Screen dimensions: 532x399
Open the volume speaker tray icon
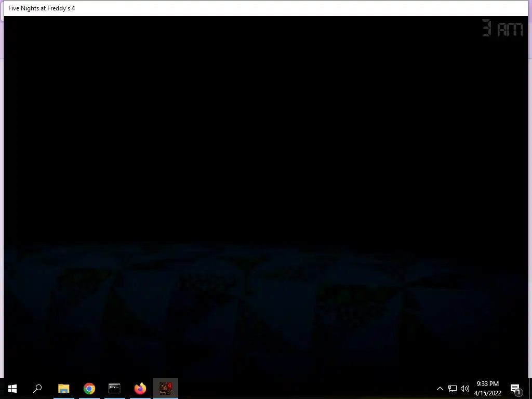465,389
